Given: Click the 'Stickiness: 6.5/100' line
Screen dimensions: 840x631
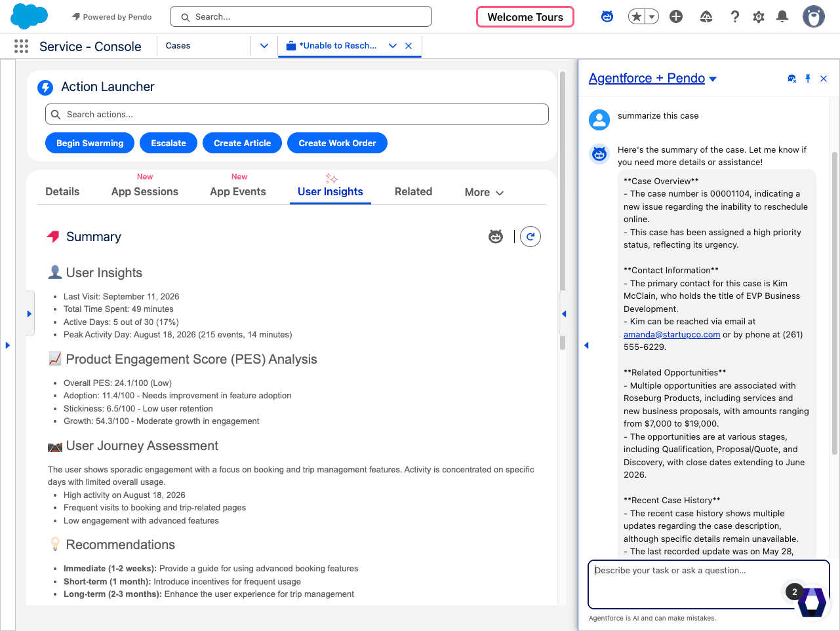Looking at the screenshot, I should click(138, 408).
